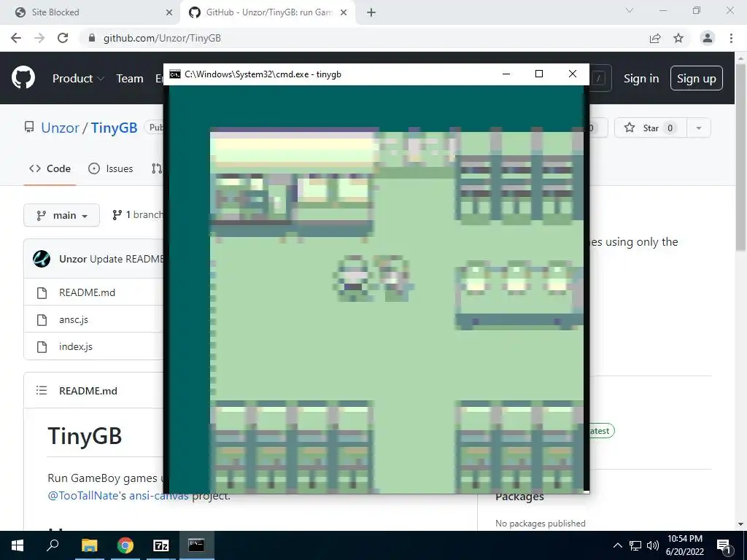Open the @TooTallNate mention link

[82, 495]
